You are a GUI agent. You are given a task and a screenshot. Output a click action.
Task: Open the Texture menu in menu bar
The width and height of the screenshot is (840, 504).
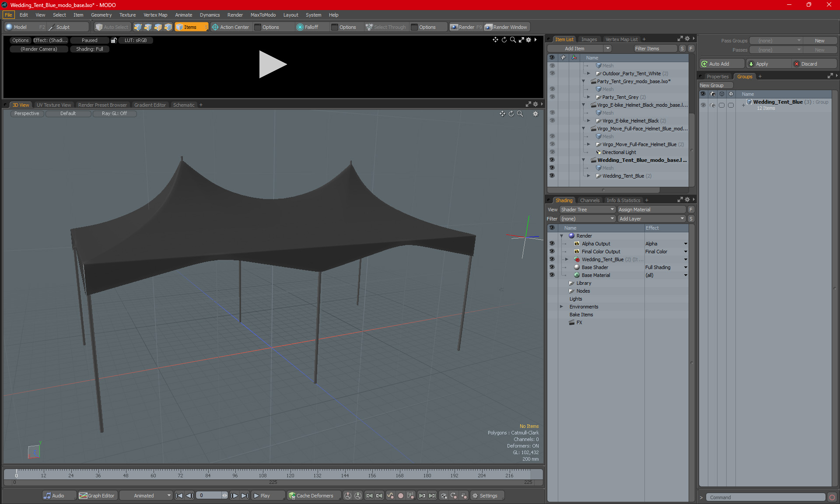(x=126, y=14)
